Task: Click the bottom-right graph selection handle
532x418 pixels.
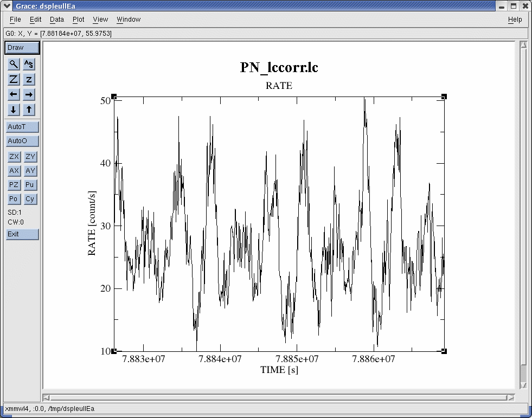Action: tap(444, 351)
